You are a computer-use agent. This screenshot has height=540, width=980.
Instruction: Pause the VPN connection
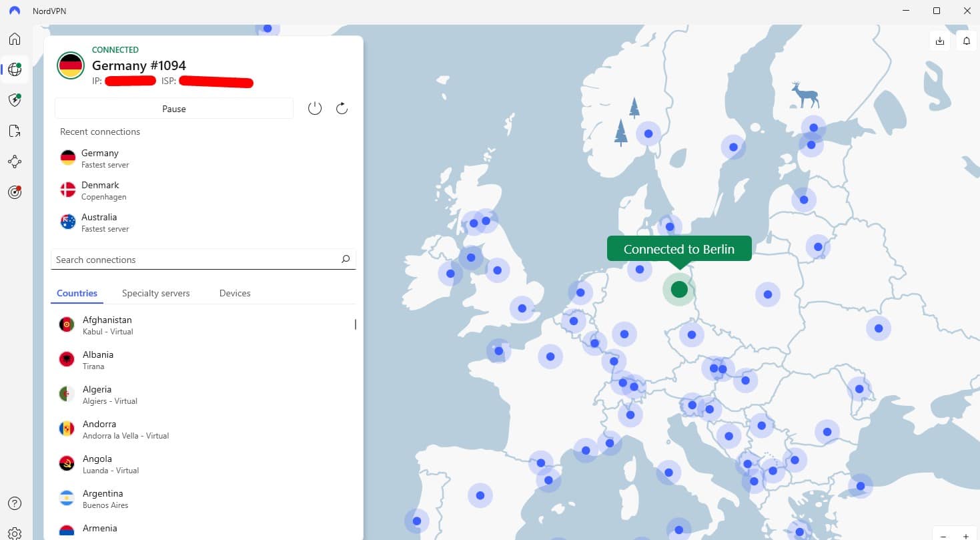pos(174,109)
